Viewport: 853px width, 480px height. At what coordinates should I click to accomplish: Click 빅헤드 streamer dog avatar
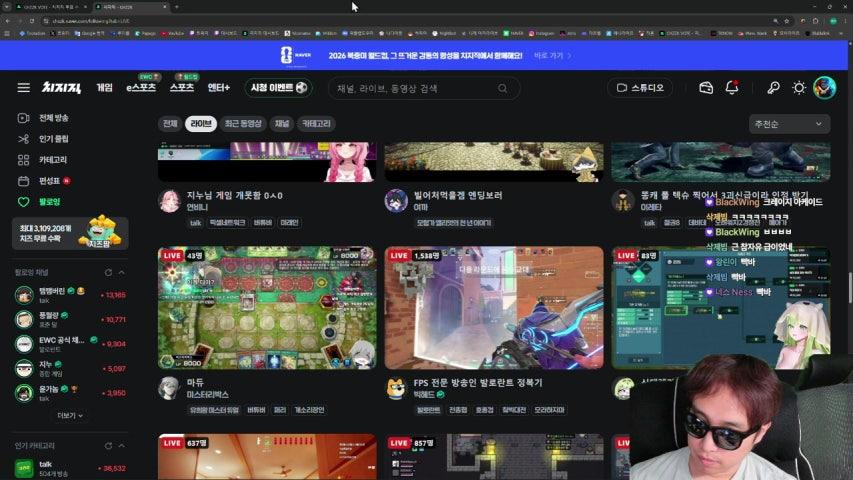pyautogui.click(x=396, y=388)
